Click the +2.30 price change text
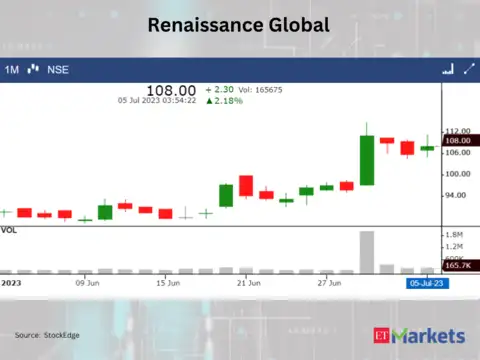The image size is (480, 360). point(220,90)
